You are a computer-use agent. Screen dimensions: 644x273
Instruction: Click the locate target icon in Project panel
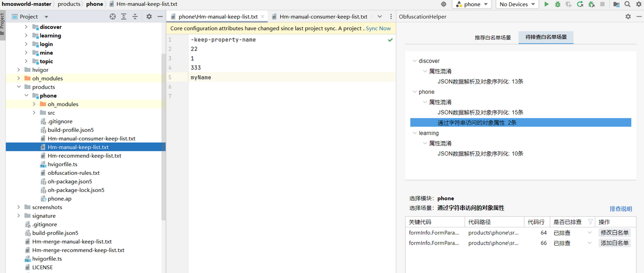pyautogui.click(x=113, y=17)
